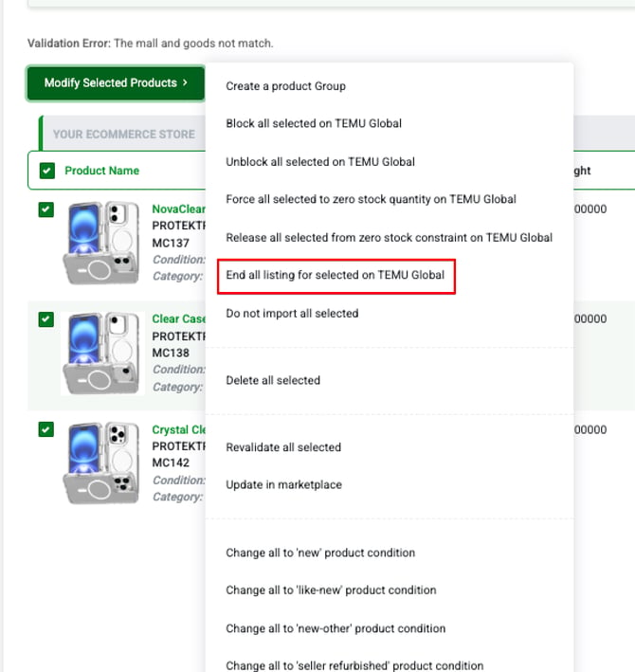Open the MC142 phone case thumbnail
Image resolution: width=635 pixels, height=672 pixels.
coord(101,463)
